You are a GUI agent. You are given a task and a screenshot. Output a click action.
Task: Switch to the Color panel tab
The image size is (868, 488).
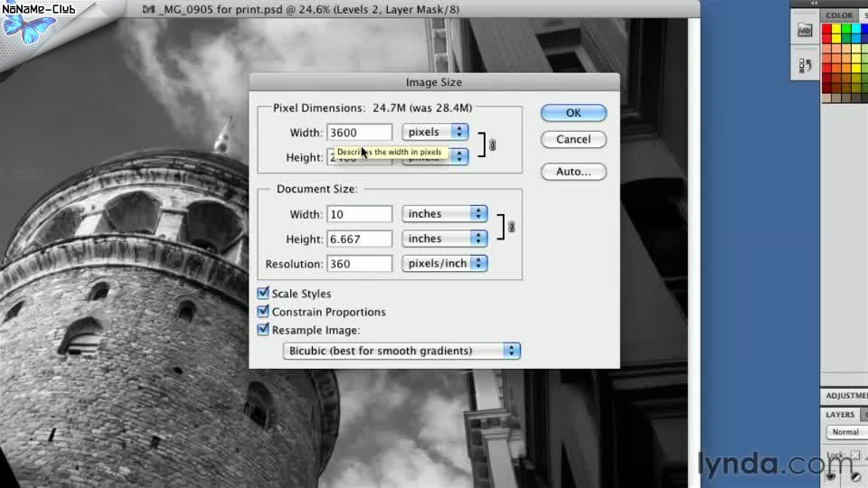(839, 15)
